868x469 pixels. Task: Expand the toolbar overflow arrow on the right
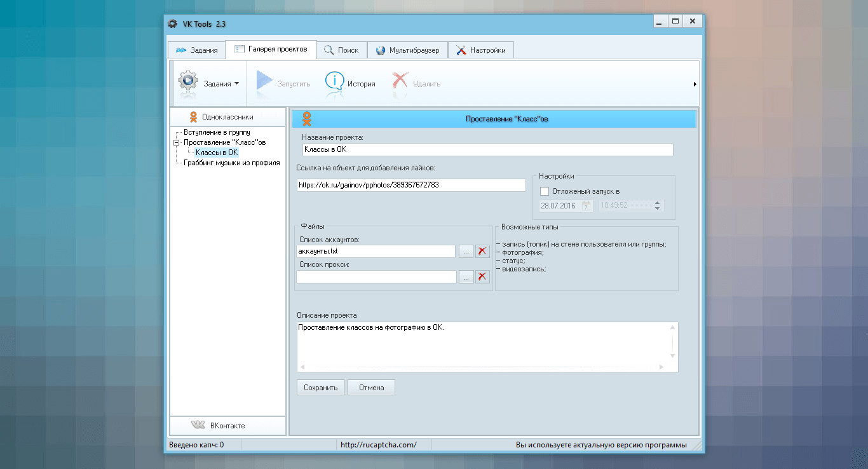pyautogui.click(x=695, y=84)
